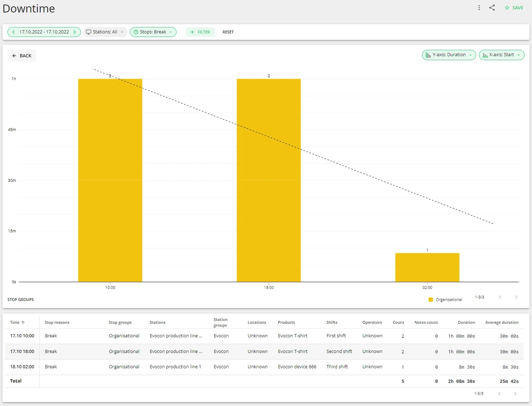
Task: Open the three-dot more options menu
Action: click(479, 8)
